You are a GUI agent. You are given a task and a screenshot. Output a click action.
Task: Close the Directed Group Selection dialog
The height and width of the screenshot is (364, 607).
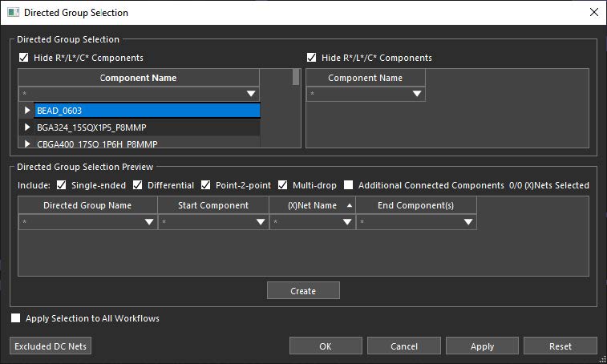point(594,12)
